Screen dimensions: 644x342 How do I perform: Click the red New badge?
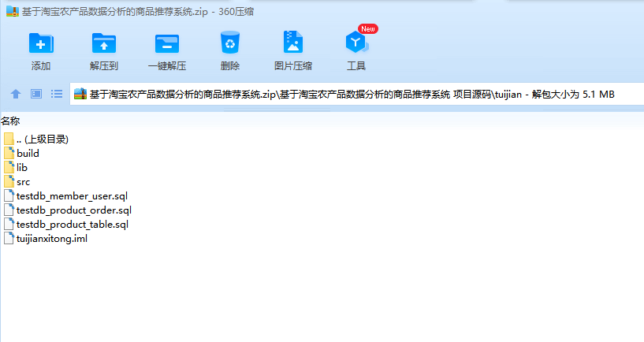point(368,28)
